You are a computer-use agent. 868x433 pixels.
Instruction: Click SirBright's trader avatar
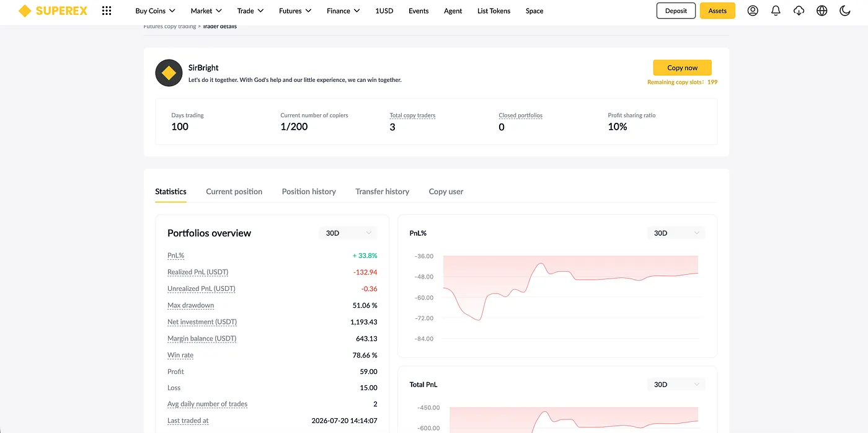(x=169, y=73)
